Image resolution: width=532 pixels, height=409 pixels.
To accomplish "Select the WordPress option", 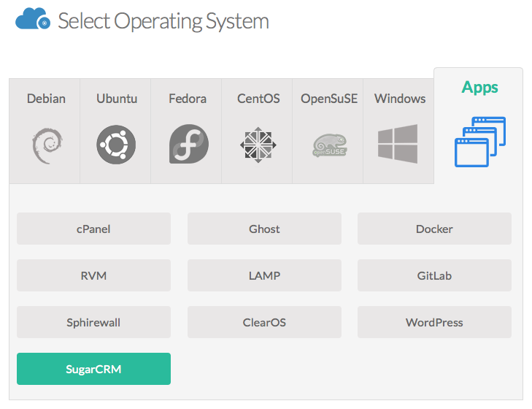I will coord(434,322).
